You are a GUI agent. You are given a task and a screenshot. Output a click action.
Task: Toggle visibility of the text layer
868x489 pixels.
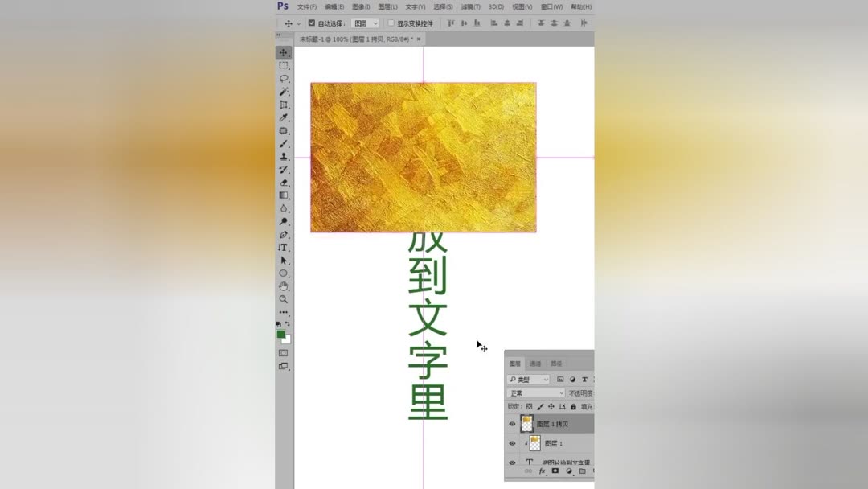(x=512, y=462)
